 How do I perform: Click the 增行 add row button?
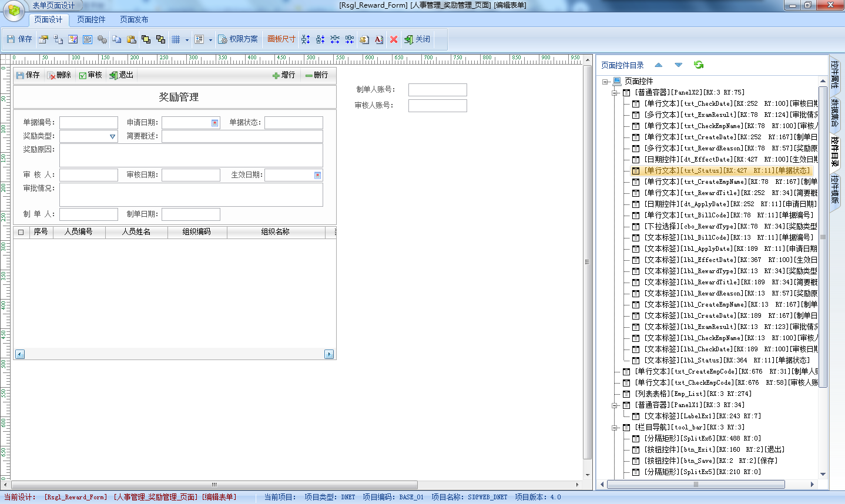(284, 75)
